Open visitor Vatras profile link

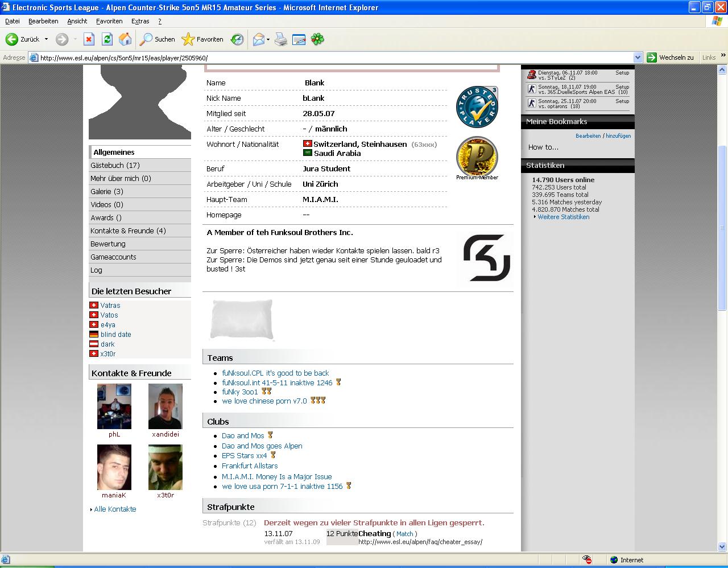tap(110, 306)
